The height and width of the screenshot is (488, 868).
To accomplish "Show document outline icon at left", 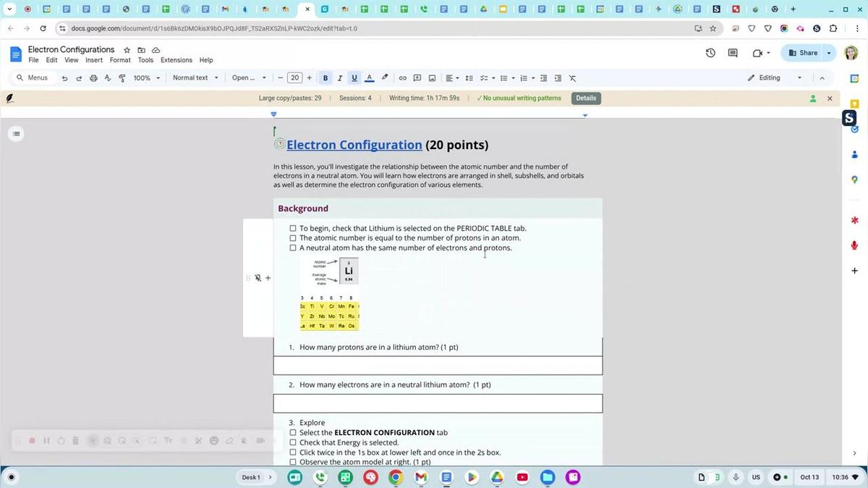I will [x=16, y=133].
